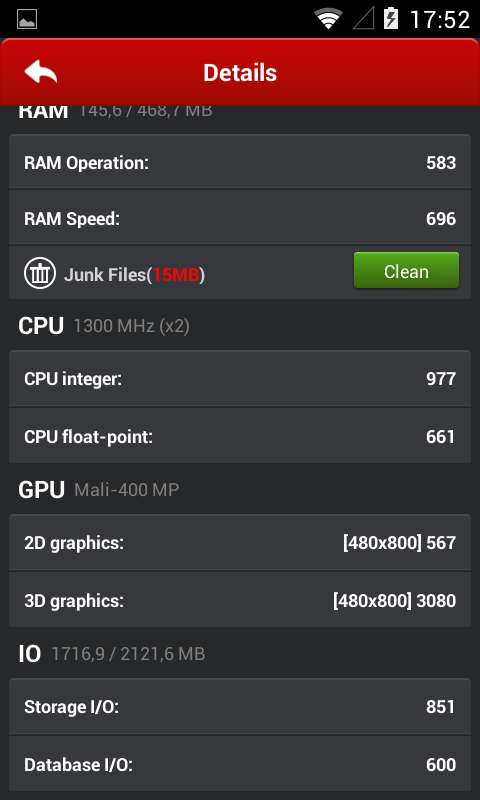Click the green Clean button
480x800 pixels.
click(x=407, y=270)
